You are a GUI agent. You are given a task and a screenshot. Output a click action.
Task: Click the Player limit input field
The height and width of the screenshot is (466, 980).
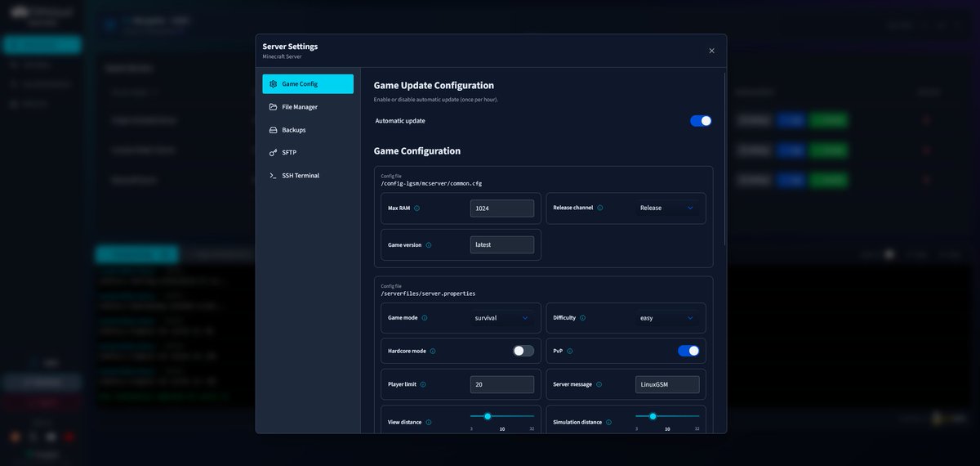click(502, 384)
